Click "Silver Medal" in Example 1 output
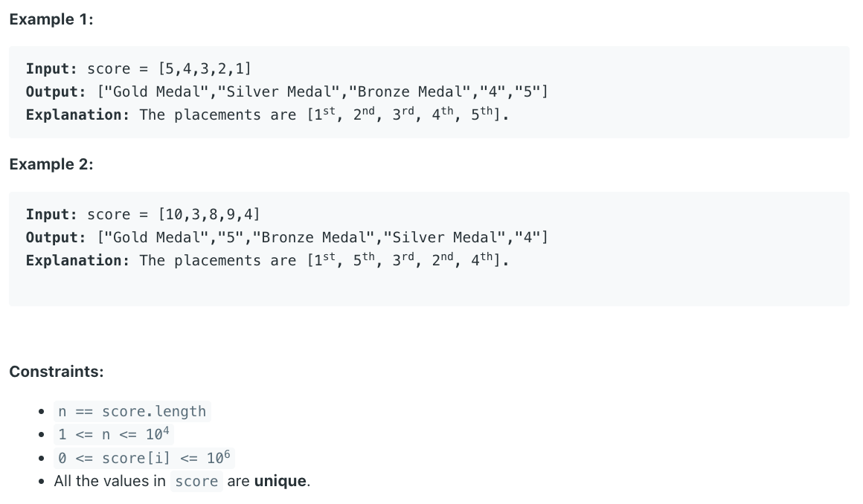Image resolution: width=863 pixels, height=504 pixels. coord(278,92)
